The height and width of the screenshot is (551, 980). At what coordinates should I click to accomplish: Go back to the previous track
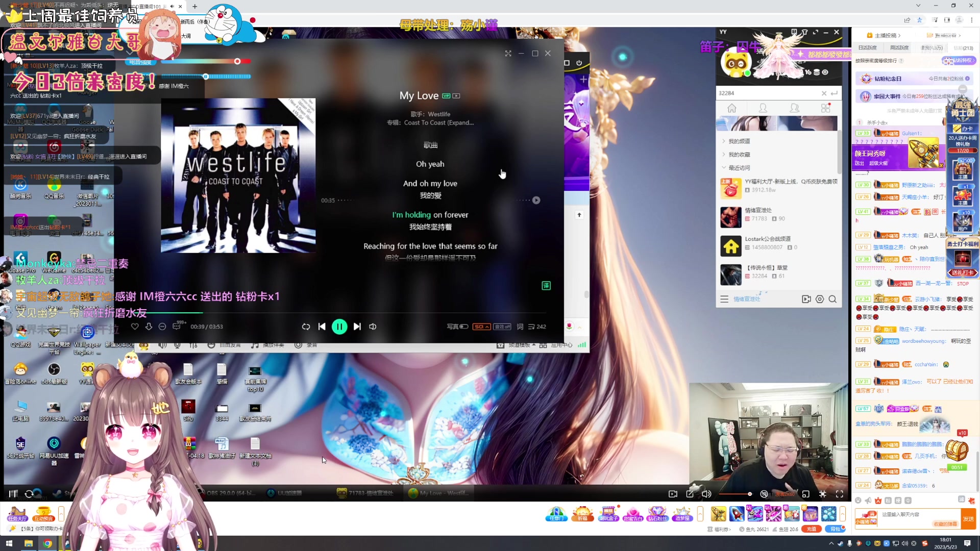click(322, 327)
